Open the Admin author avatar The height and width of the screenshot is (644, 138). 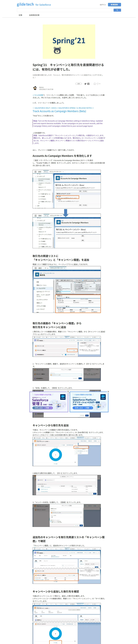tap(35, 88)
